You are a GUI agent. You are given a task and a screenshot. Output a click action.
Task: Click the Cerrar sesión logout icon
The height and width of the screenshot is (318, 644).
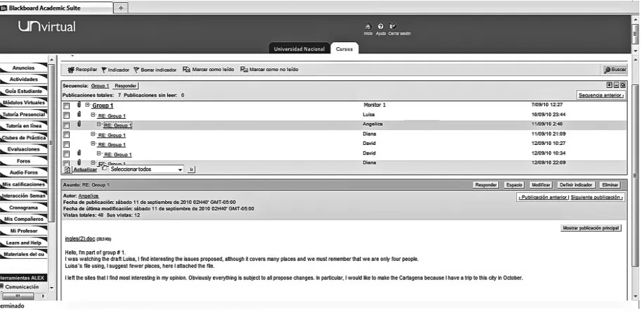tap(392, 26)
